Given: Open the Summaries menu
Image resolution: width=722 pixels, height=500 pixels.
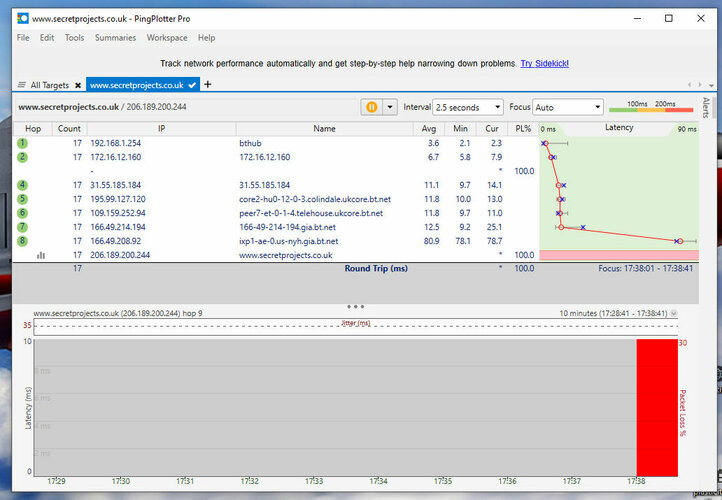Looking at the screenshot, I should click(115, 38).
